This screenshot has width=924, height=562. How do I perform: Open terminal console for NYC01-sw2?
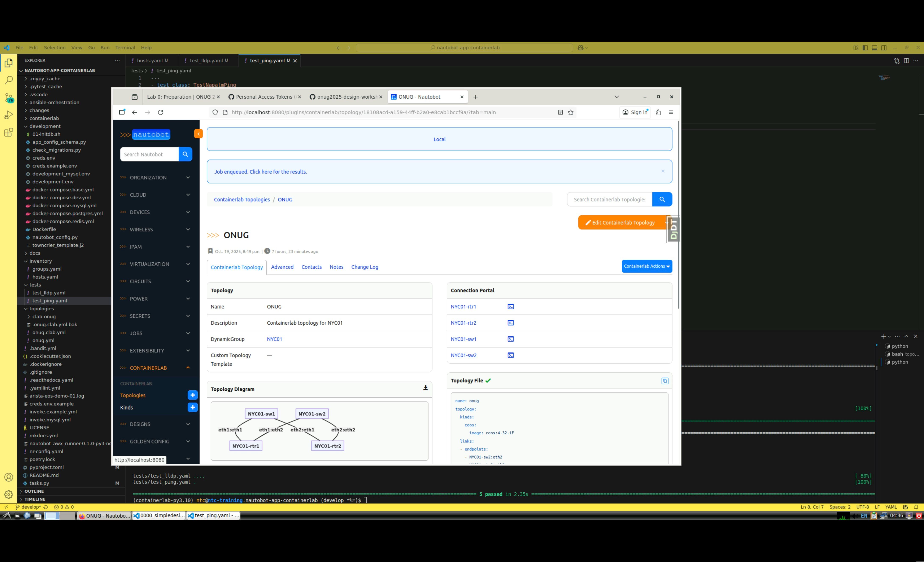coord(510,355)
